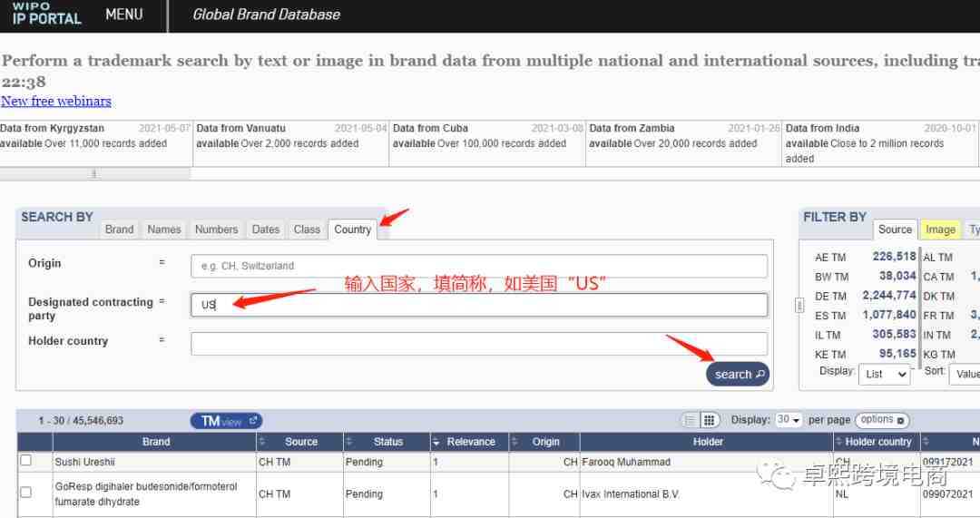Switch results to list view icon
This screenshot has height=518, width=980.
click(691, 420)
